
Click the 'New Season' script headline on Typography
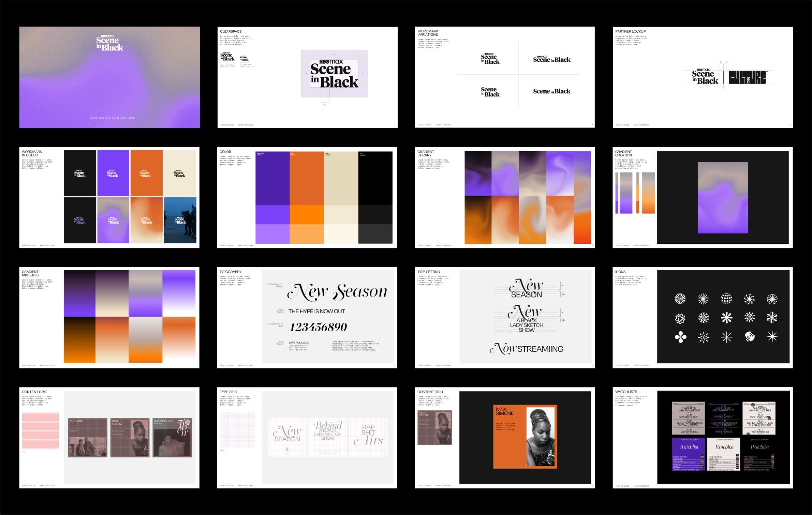click(x=337, y=292)
